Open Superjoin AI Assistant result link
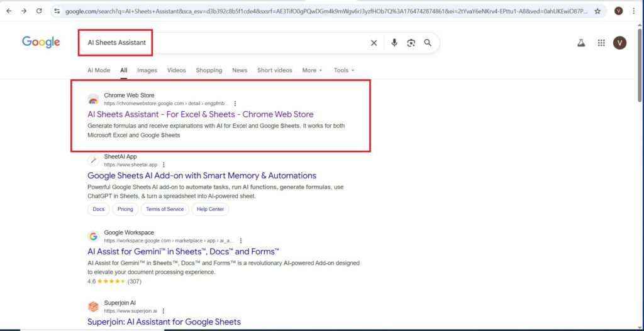 pos(164,322)
